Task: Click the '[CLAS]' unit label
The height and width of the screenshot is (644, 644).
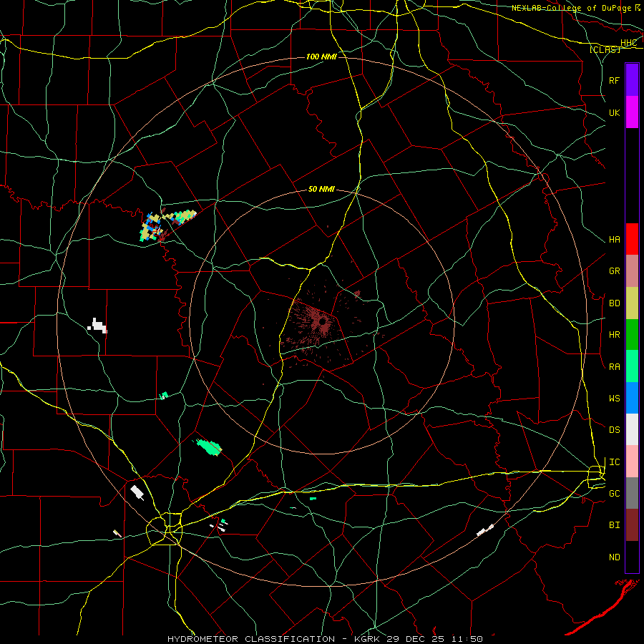Action: coord(605,49)
